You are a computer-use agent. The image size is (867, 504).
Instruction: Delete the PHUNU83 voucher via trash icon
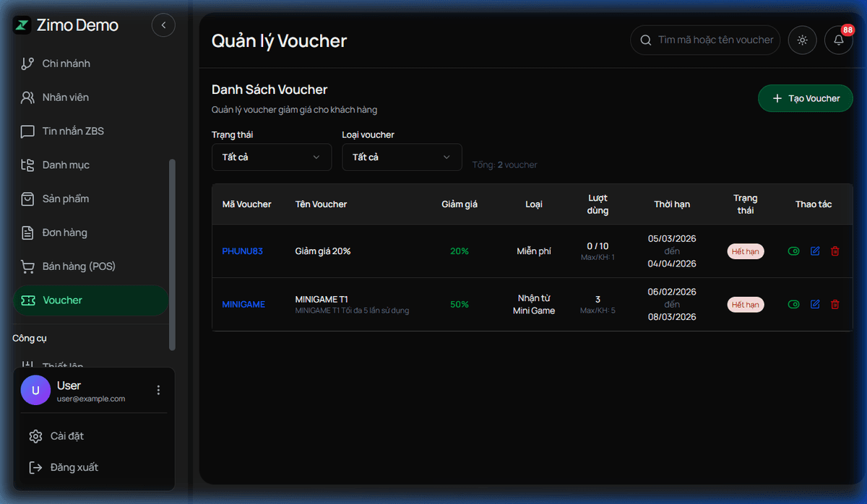click(x=835, y=251)
